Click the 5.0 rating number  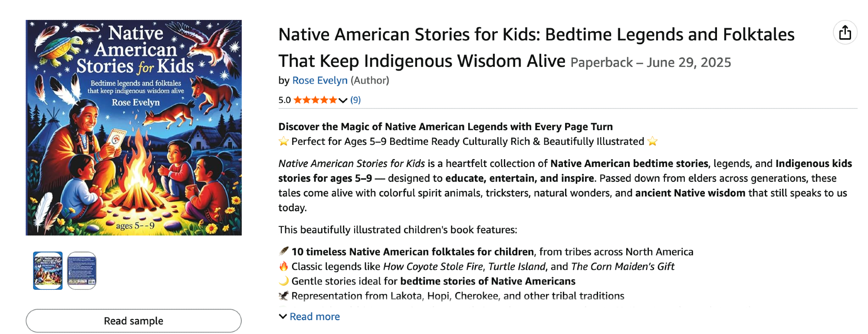(285, 100)
